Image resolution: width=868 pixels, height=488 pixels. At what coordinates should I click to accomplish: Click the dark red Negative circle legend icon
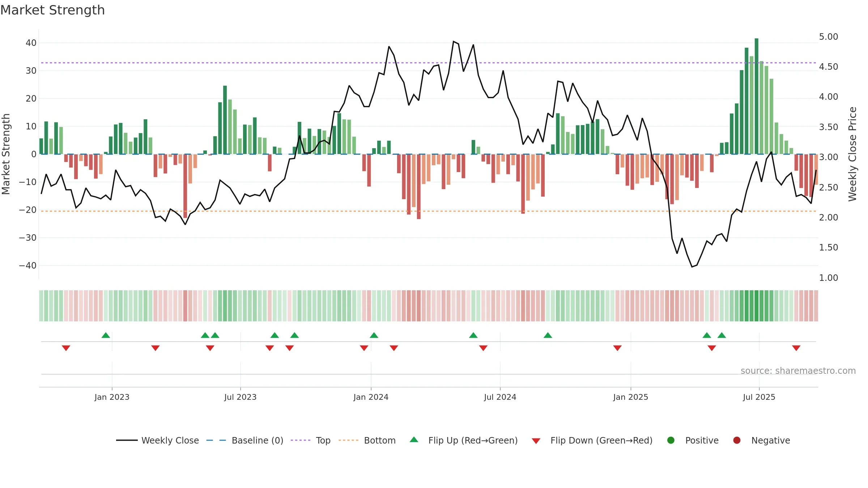click(737, 440)
